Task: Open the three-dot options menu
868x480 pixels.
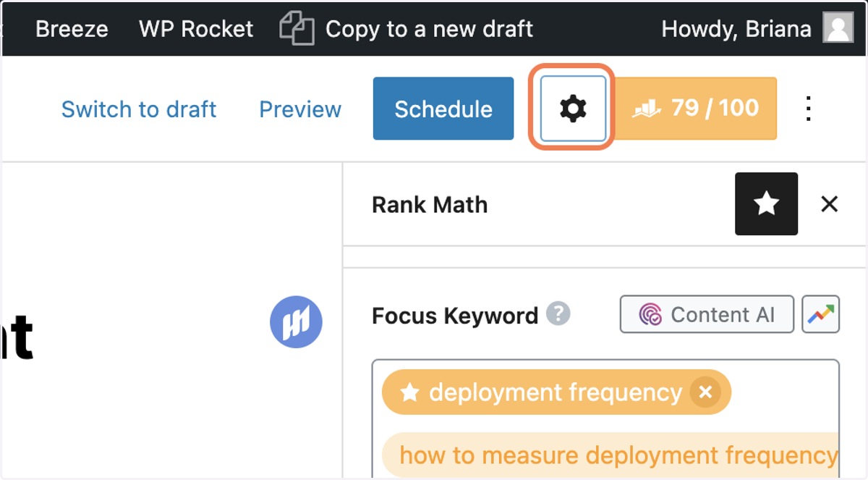Action: (x=809, y=109)
